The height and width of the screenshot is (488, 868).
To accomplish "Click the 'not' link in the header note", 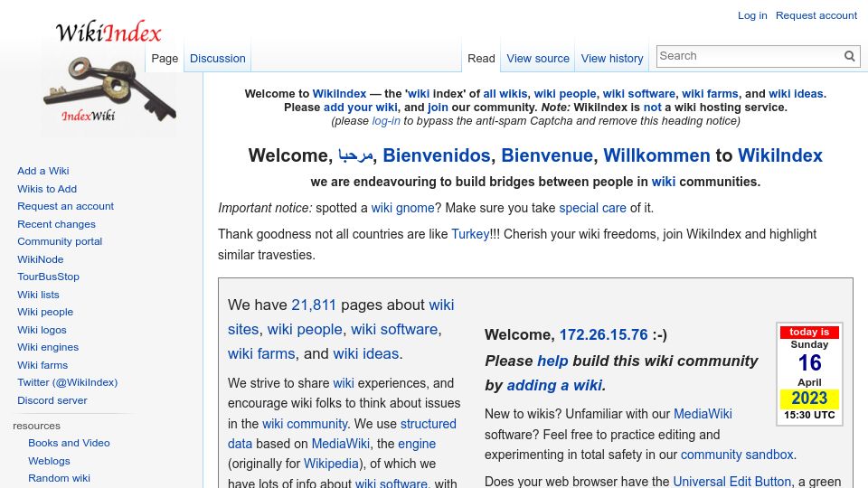I will click(652, 108).
